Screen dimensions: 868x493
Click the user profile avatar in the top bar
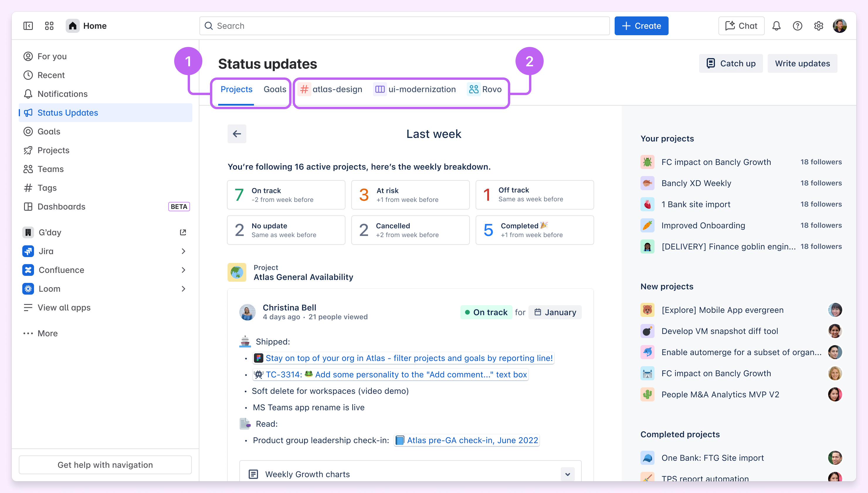coord(840,26)
